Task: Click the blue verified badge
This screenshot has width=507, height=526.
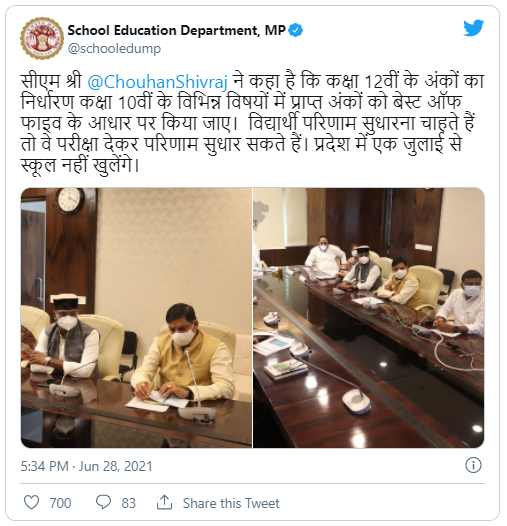Action: (x=296, y=31)
